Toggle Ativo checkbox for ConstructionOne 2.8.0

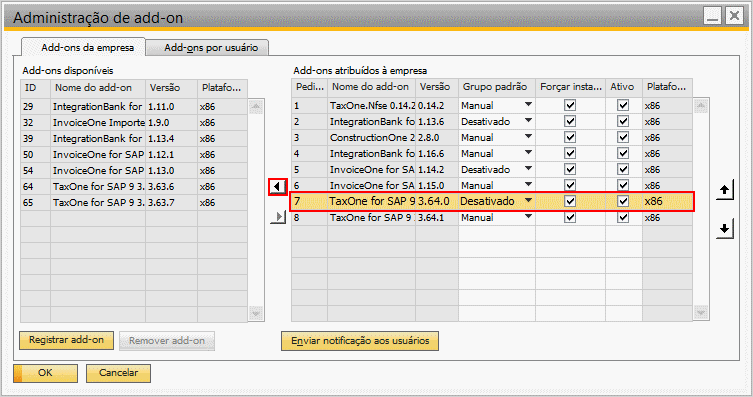pos(623,137)
